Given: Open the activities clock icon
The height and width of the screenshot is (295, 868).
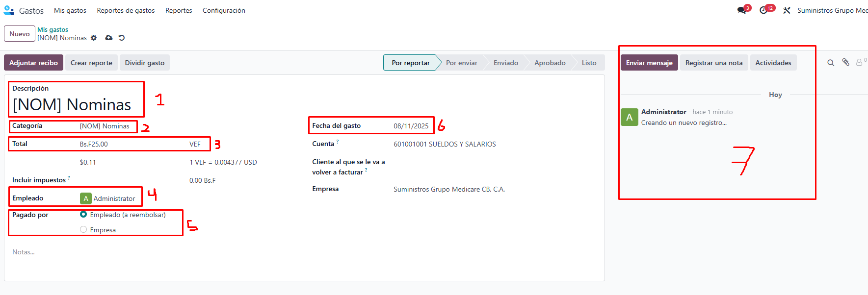Looking at the screenshot, I should coord(763,10).
